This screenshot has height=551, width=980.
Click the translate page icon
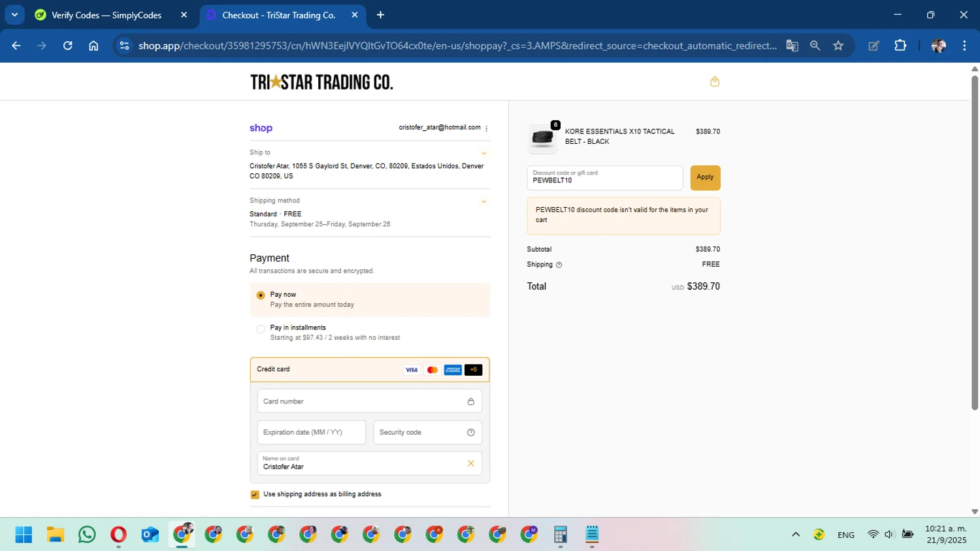click(792, 46)
